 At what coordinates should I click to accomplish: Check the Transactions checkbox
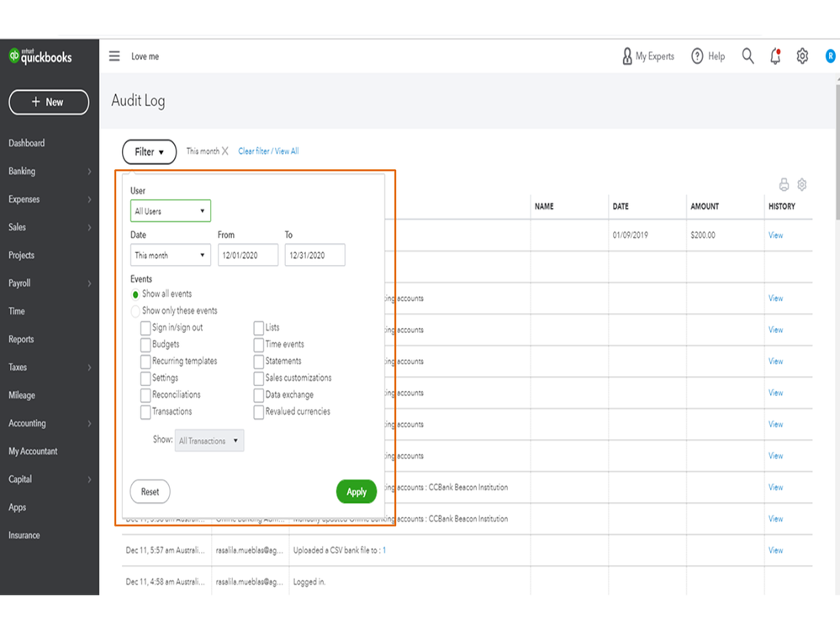(145, 412)
